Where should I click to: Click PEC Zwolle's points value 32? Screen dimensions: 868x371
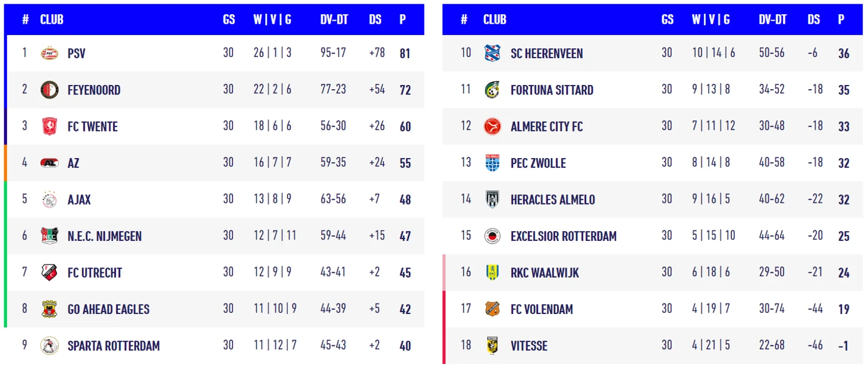(844, 164)
